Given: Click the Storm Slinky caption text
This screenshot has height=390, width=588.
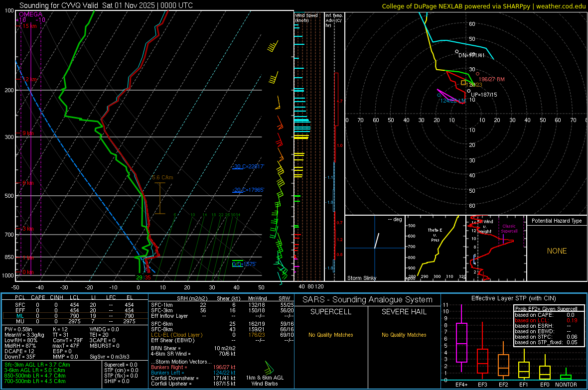Looking at the screenshot, I should click(x=361, y=278).
